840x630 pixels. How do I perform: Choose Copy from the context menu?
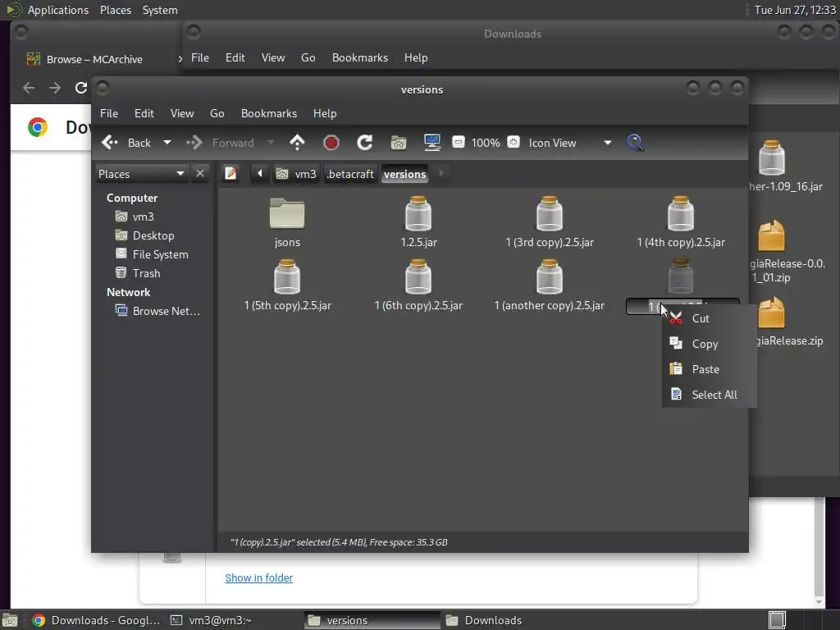(709, 344)
